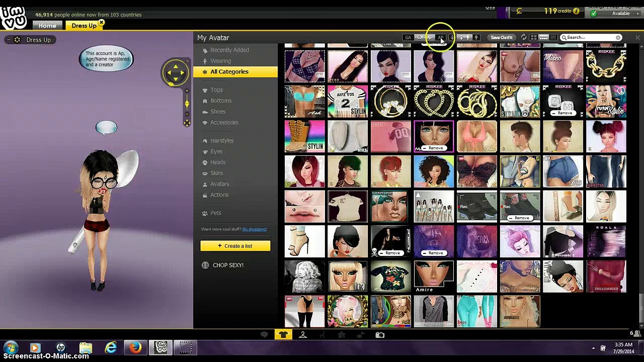Select the Dress Up tab
The height and width of the screenshot is (362, 644).
point(84,26)
